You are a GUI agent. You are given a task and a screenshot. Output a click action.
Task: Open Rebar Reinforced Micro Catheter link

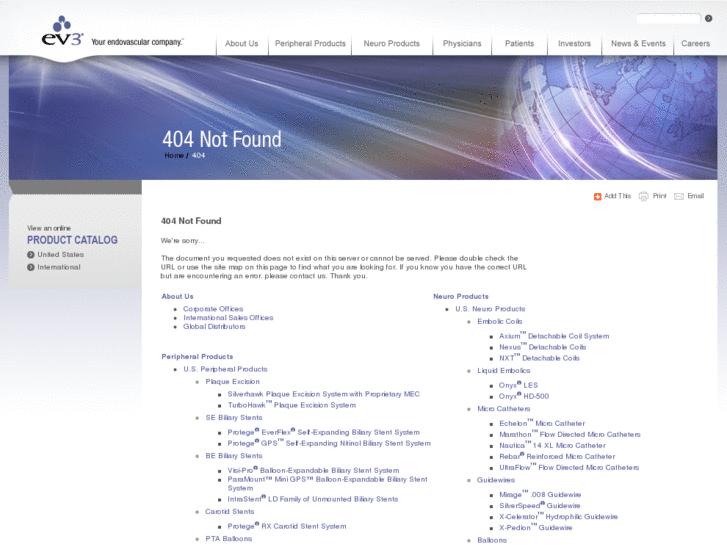[557, 457]
